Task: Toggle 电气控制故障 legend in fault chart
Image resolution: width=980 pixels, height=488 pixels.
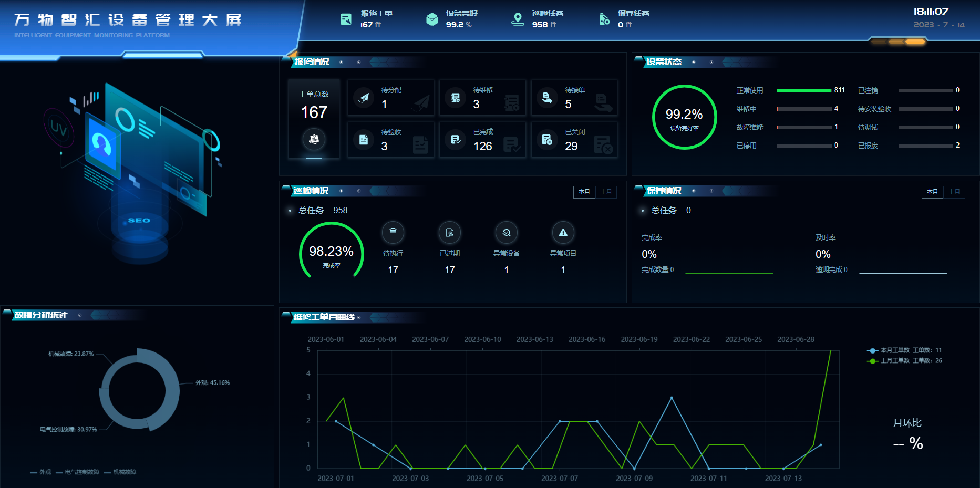Action: (78, 472)
